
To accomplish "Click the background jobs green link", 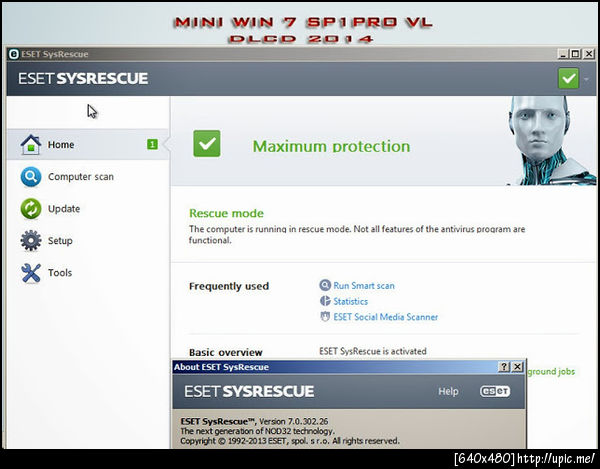I will click(x=551, y=371).
